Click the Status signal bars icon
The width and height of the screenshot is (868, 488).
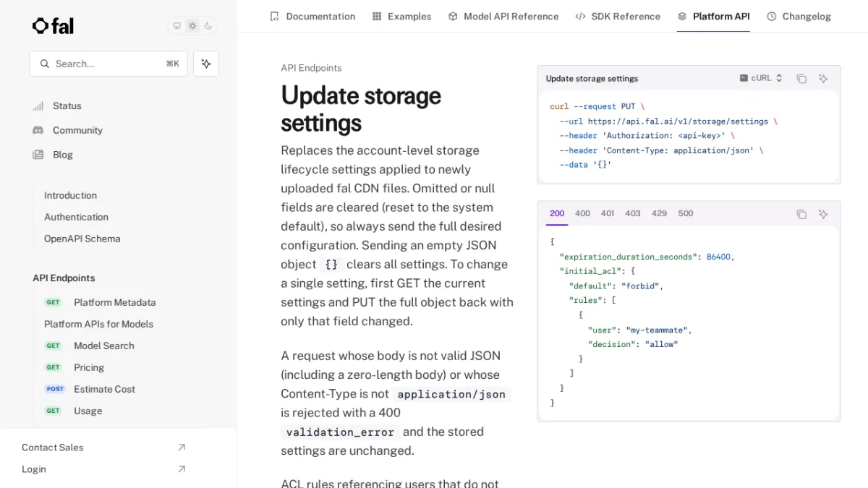pyautogui.click(x=38, y=106)
